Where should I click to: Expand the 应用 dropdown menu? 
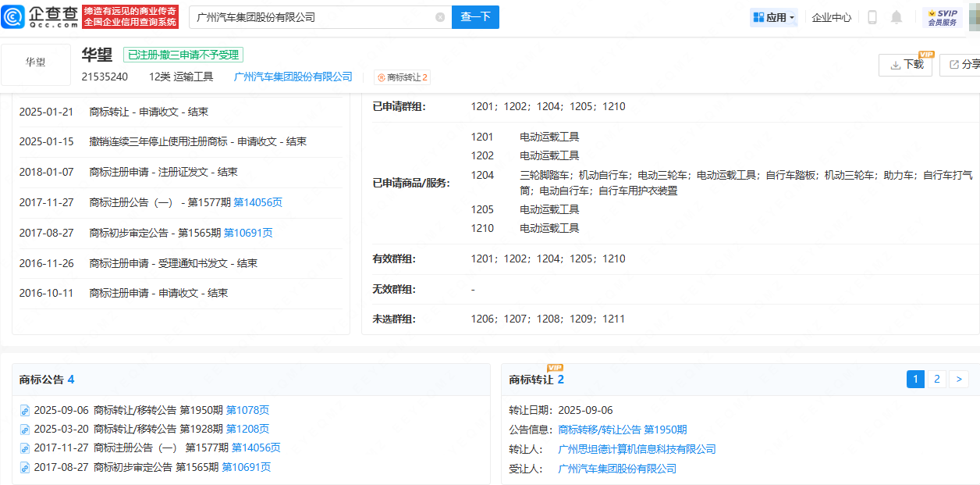774,17
